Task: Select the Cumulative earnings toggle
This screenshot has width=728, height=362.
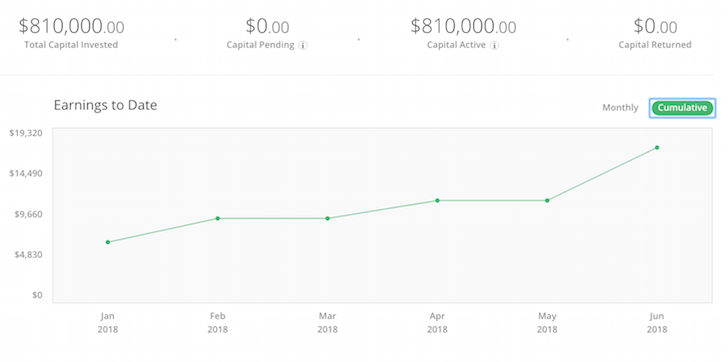Action: click(682, 108)
